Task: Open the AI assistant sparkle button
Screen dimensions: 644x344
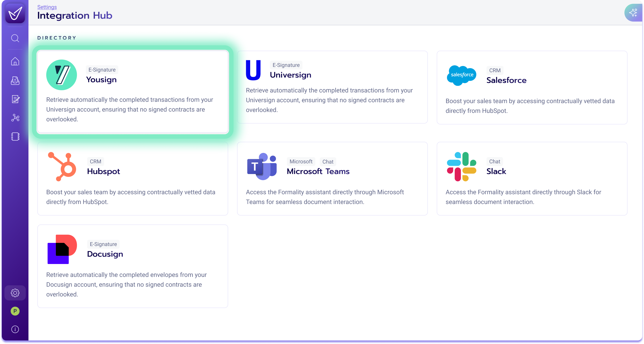Action: [x=633, y=13]
